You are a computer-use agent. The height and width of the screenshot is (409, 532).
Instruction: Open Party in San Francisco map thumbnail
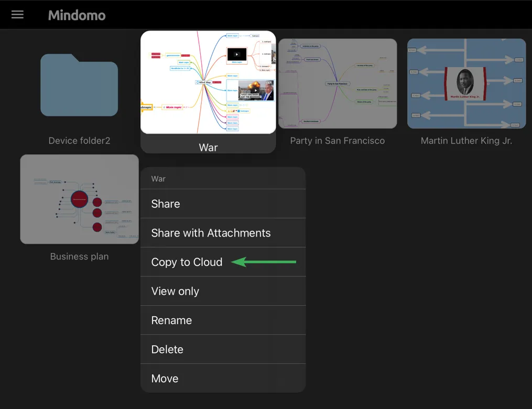tap(338, 83)
